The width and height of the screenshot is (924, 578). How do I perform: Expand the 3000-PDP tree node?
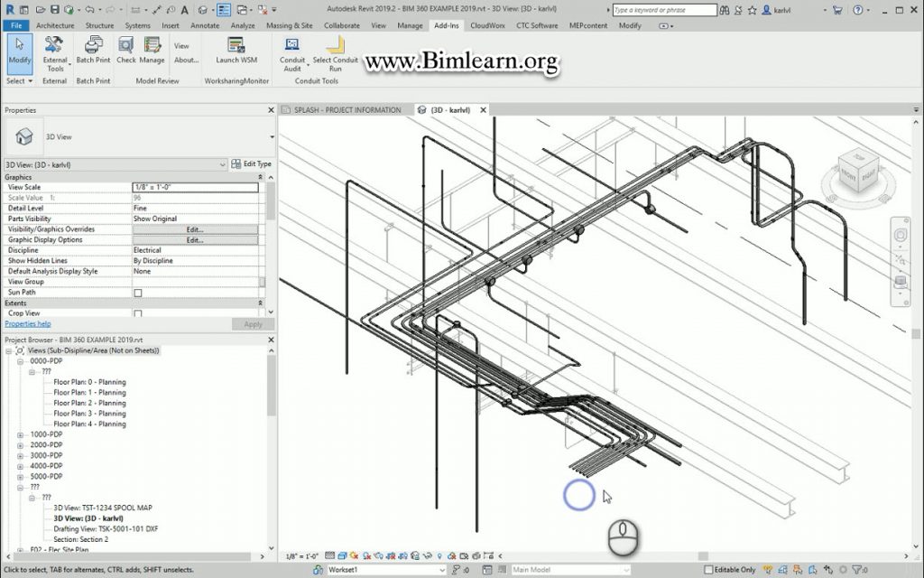point(20,456)
